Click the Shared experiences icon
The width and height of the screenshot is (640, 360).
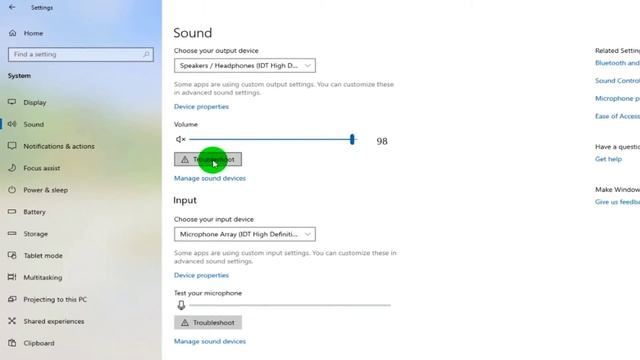12,321
